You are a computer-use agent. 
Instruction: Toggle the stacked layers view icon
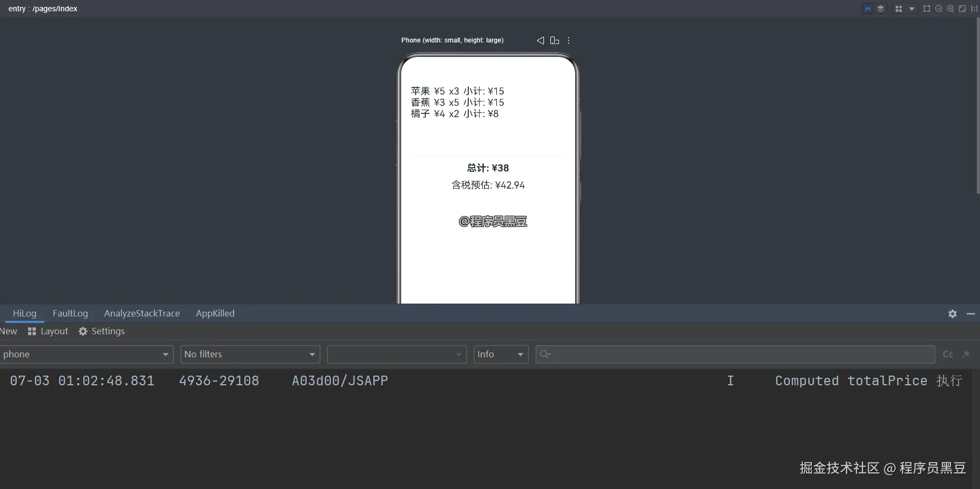click(x=881, y=9)
